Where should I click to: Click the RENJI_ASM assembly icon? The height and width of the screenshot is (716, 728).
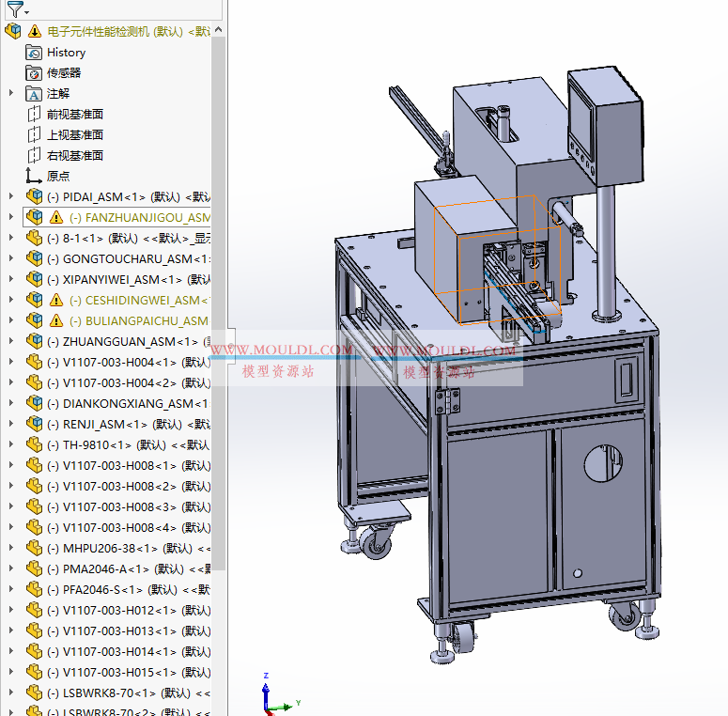coord(35,424)
